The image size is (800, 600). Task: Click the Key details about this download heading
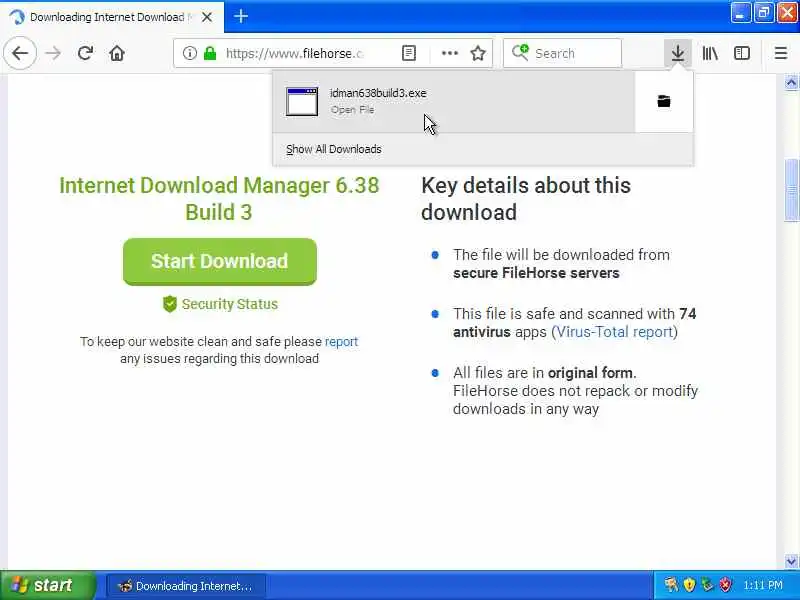(526, 198)
